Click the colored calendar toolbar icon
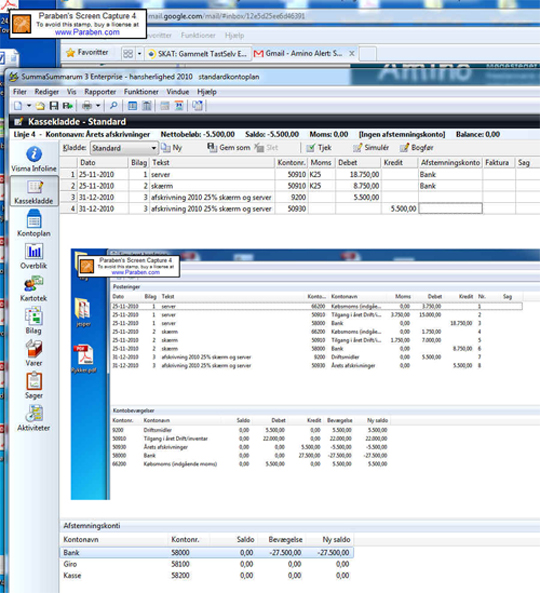The width and height of the screenshot is (540, 593). point(178,106)
